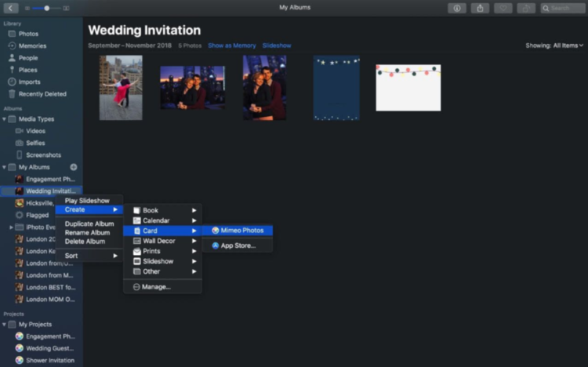This screenshot has height=367, width=588.
Task: Open the Showing: All Items dropdown
Action: 554,45
